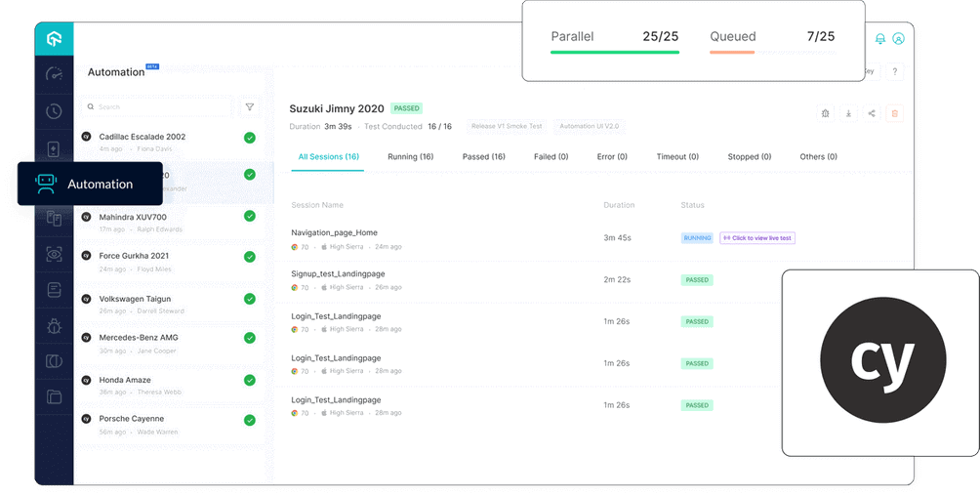Open the phone with bolt sidebar icon
Screen dimensions: 980x496
[55, 149]
